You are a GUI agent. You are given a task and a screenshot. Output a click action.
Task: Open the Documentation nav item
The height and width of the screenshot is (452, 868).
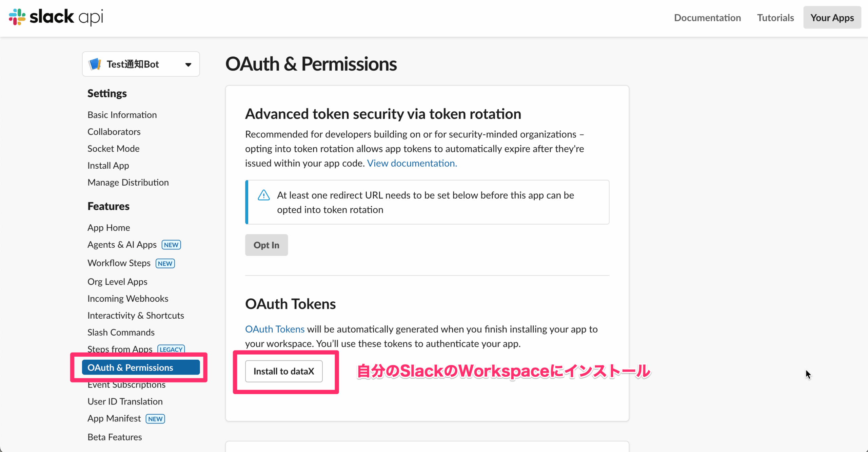pos(707,17)
